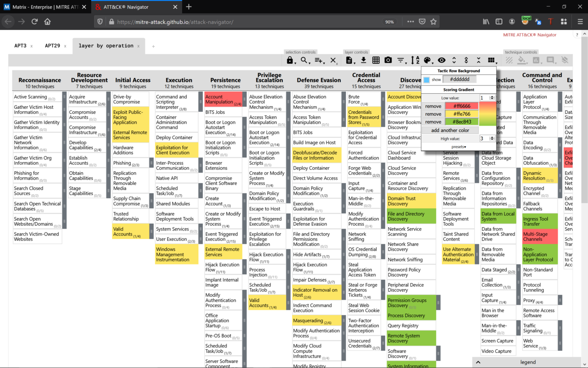Expand Account Manipulation sub-techniques handle
Viewport: 588px width, 368px height.
[244, 100]
